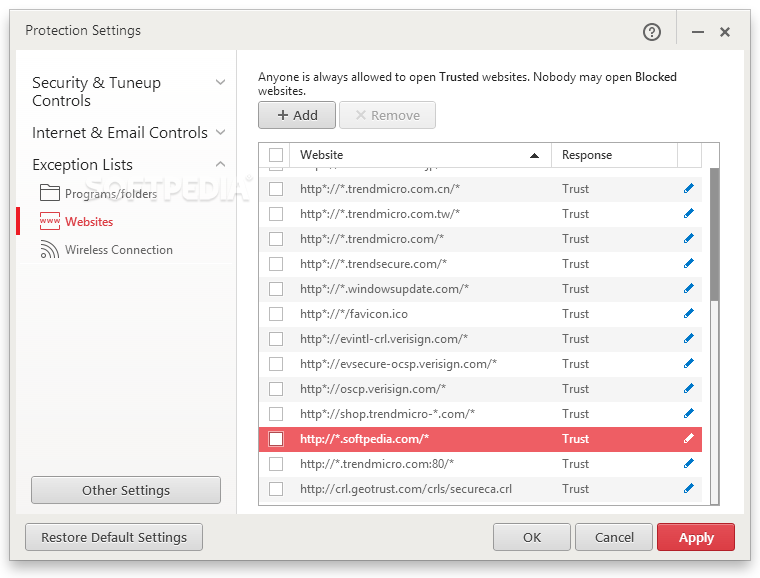Check the http*://*.trendmicro.com/* row checkbox
Image resolution: width=760 pixels, height=578 pixels.
point(276,239)
